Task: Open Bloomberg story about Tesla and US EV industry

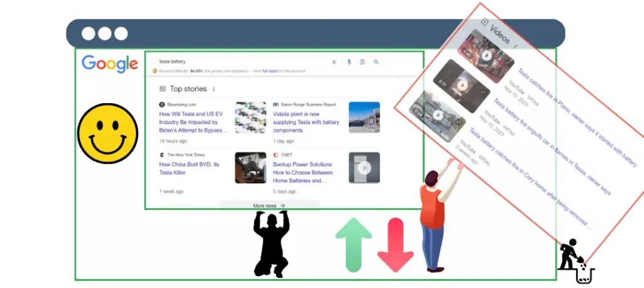Action: [x=192, y=122]
